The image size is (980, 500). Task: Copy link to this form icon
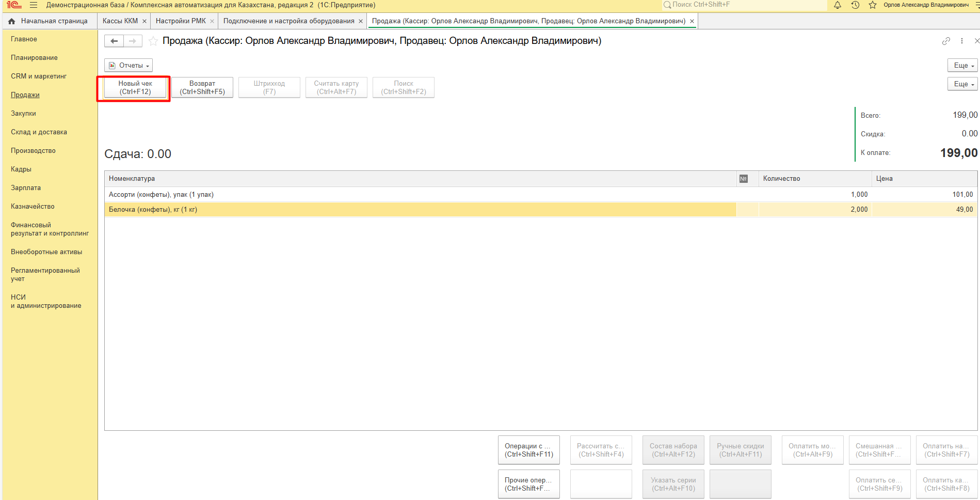coord(946,41)
